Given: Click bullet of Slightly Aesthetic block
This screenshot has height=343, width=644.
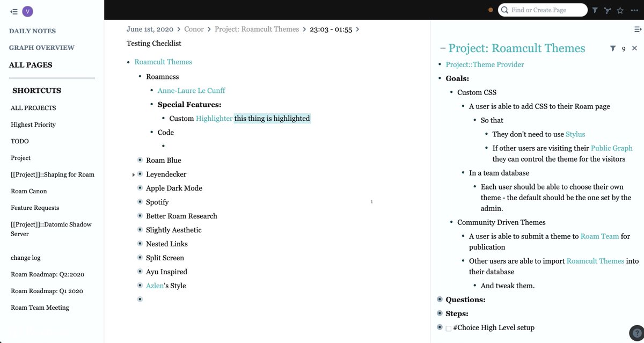Looking at the screenshot, I should 140,230.
